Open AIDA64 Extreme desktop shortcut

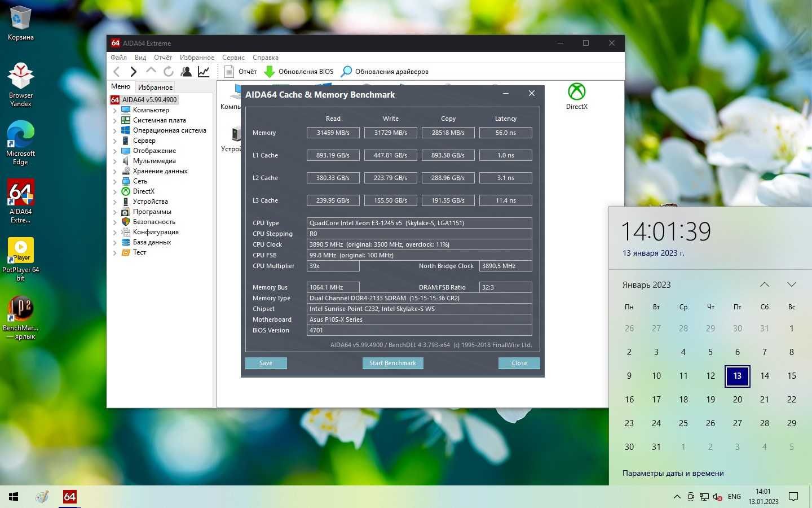(x=20, y=201)
